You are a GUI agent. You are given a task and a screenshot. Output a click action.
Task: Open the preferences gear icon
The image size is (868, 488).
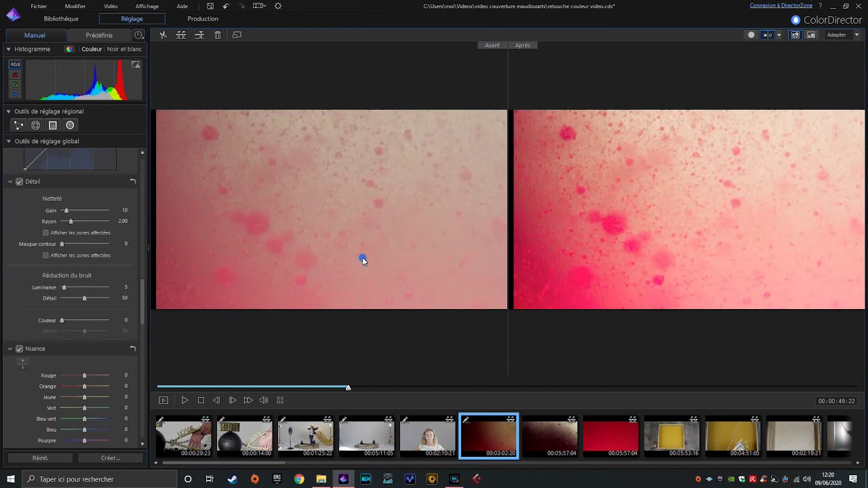click(x=278, y=6)
